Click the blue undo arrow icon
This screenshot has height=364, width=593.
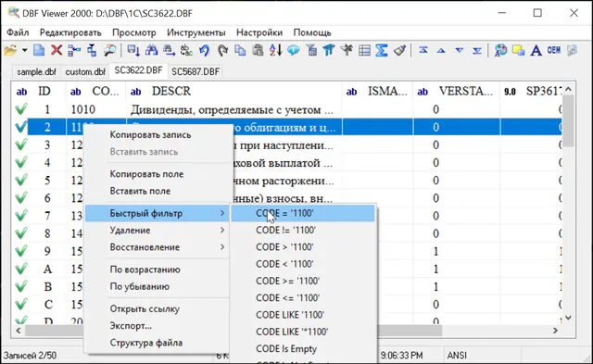[204, 50]
